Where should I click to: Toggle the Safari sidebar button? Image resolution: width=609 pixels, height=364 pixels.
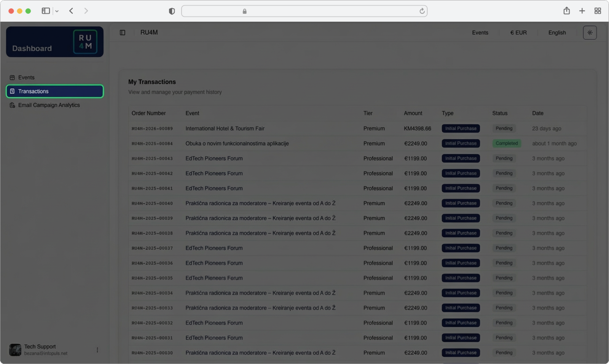click(x=46, y=11)
